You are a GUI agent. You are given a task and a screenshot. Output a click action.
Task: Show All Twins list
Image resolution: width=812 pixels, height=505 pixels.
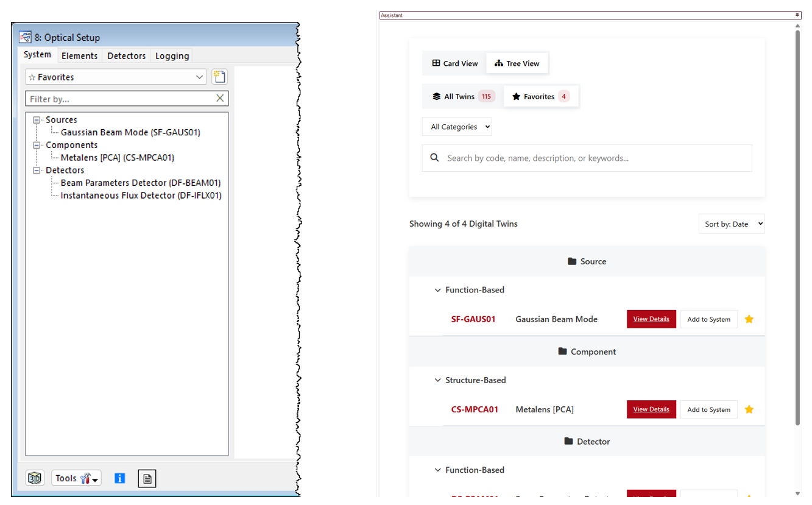(462, 96)
